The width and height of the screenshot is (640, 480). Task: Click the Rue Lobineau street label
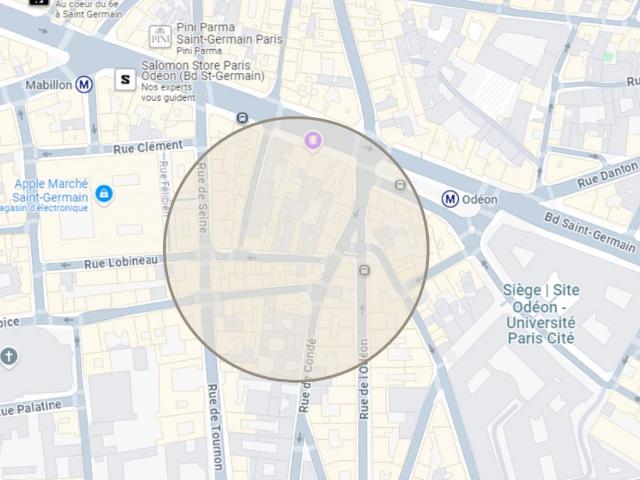click(x=121, y=262)
